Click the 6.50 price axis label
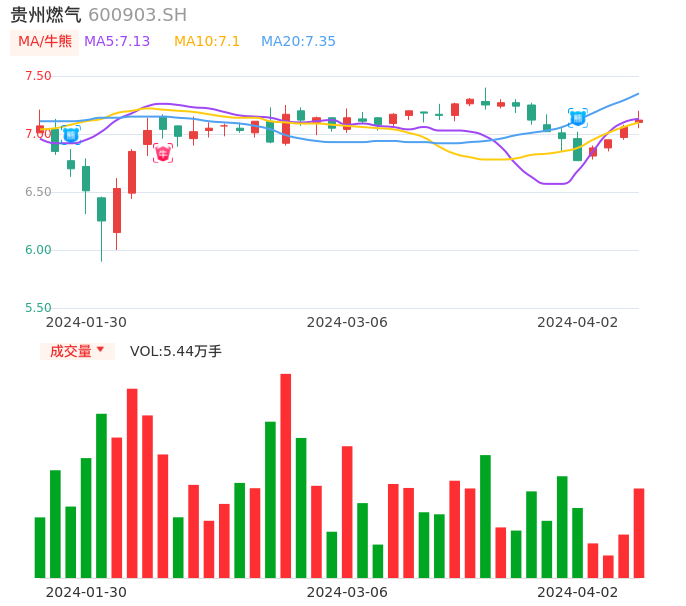Screen dimensions: 686x606 [38, 192]
